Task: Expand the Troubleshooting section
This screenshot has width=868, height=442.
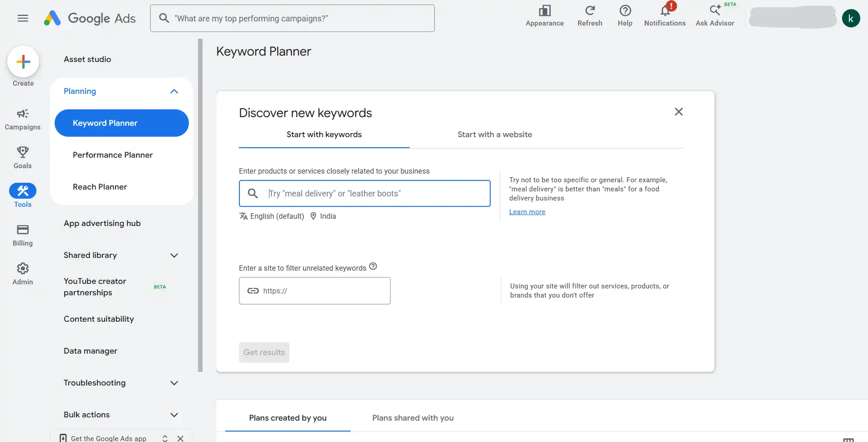Action: point(174,383)
